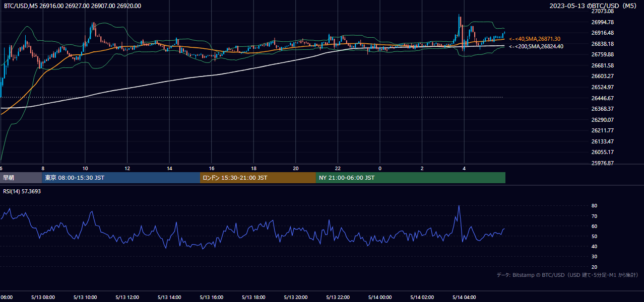This screenshot has height=302, width=644.
Task: Click the 5/13 22:00 time axis label
Action: pyautogui.click(x=338, y=297)
